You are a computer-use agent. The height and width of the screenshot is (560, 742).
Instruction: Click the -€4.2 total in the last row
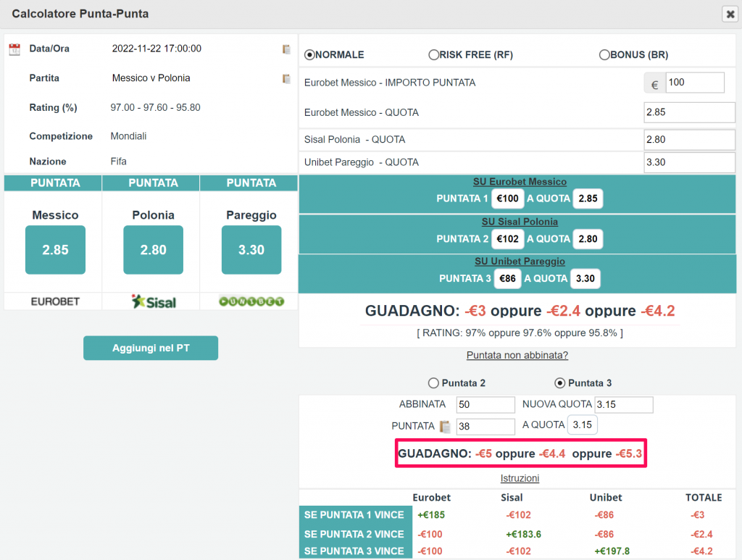pyautogui.click(x=701, y=551)
